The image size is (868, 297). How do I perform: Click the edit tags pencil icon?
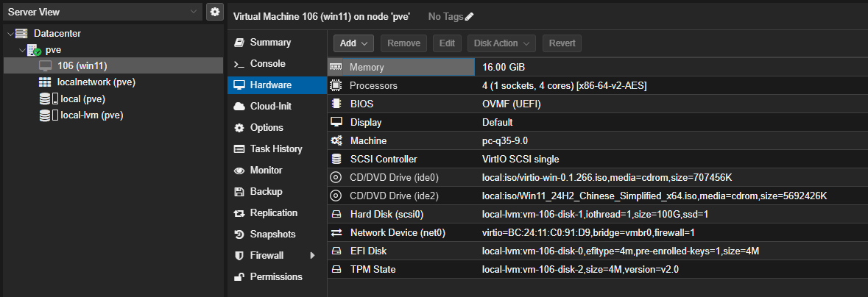(x=470, y=17)
